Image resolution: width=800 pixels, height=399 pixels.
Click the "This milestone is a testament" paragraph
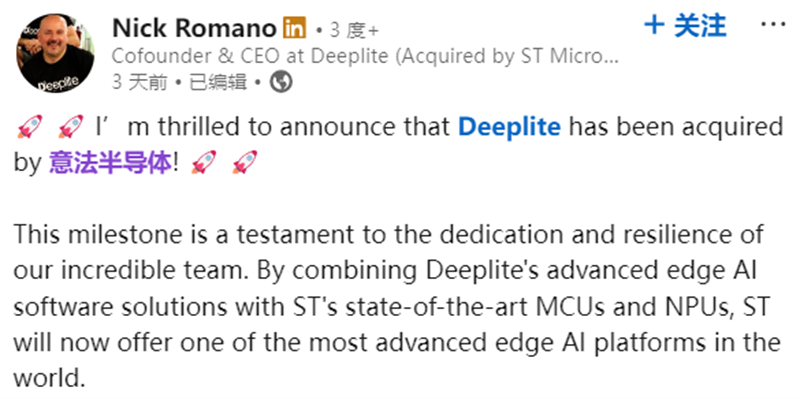[397, 307]
